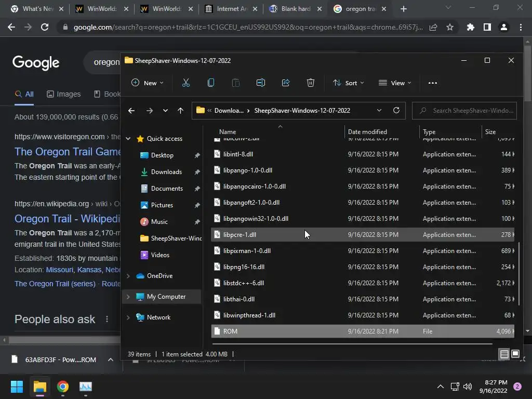This screenshot has width=532, height=399.
Task: Switch to large thumbnails view layout
Action: (x=515, y=354)
